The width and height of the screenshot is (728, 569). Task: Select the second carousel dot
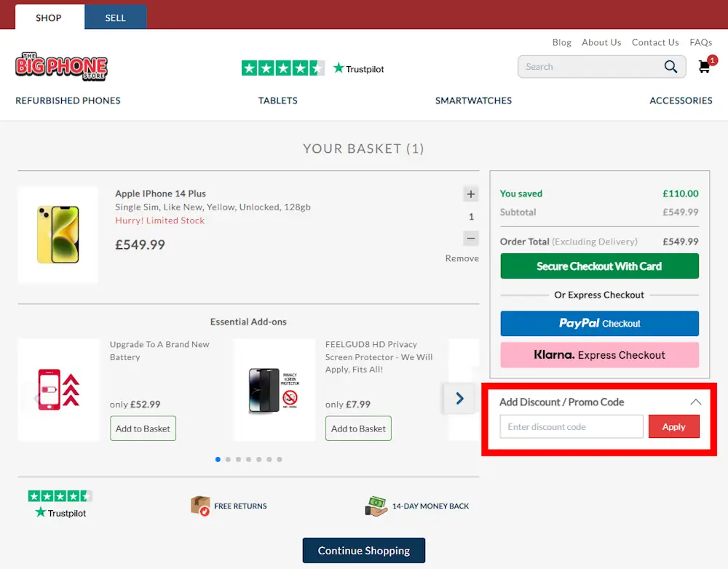228,459
